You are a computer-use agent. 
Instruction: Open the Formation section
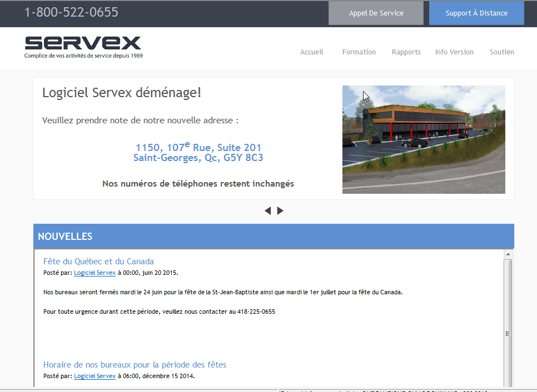(359, 52)
